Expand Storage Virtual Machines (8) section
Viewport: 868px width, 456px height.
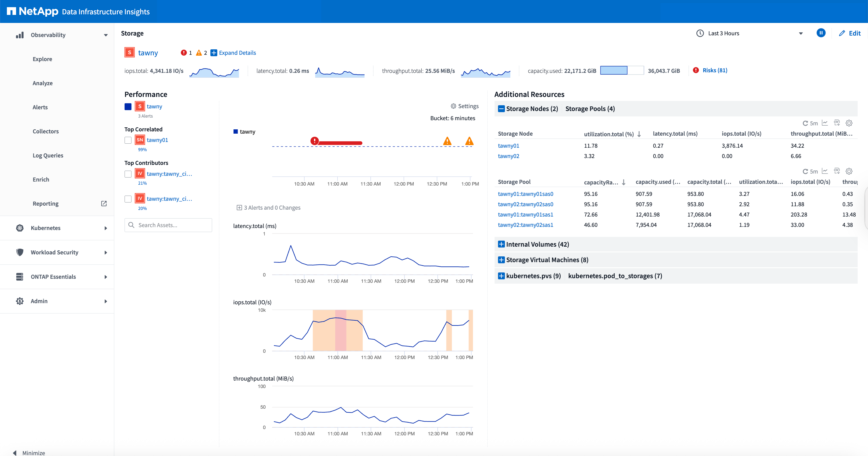(x=501, y=260)
